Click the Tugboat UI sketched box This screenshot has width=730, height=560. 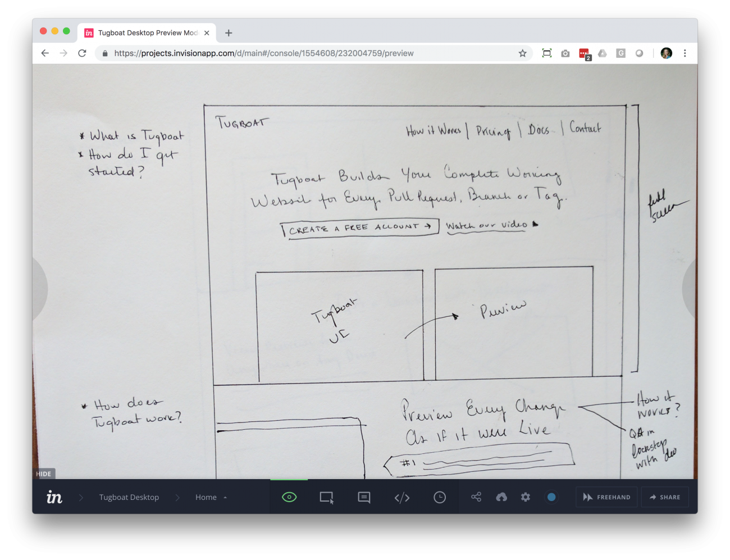pyautogui.click(x=340, y=326)
